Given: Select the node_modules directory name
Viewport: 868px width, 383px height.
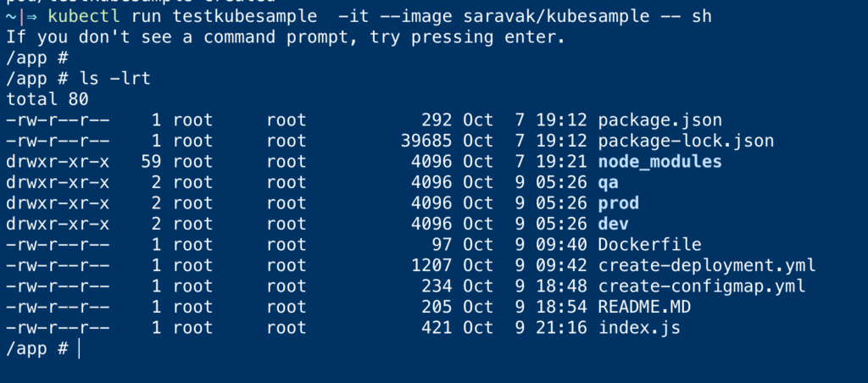Looking at the screenshot, I should (x=659, y=162).
